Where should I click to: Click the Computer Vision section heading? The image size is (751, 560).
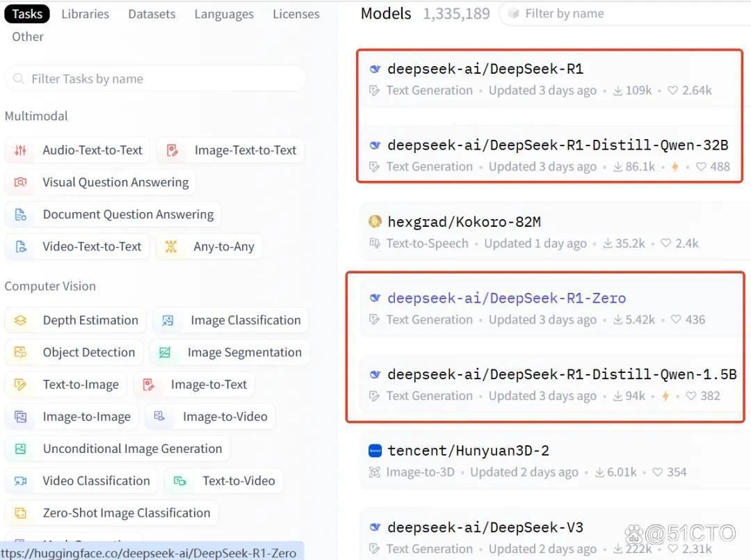pos(50,286)
